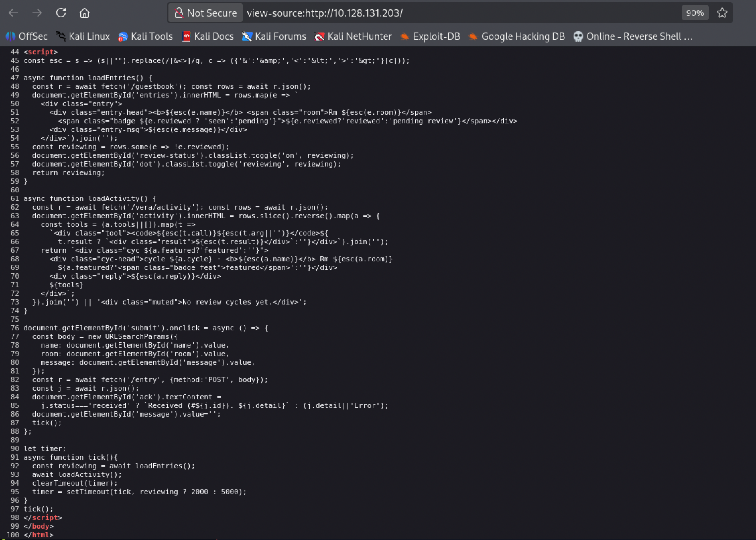
Task: Click the 'review-status' classList.toggle line
Action: [193, 155]
